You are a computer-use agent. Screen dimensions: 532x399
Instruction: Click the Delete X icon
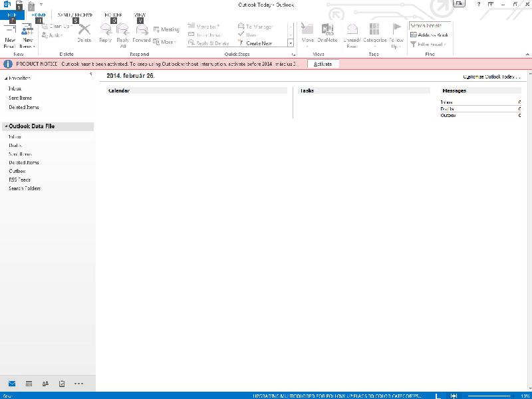pyautogui.click(x=84, y=30)
